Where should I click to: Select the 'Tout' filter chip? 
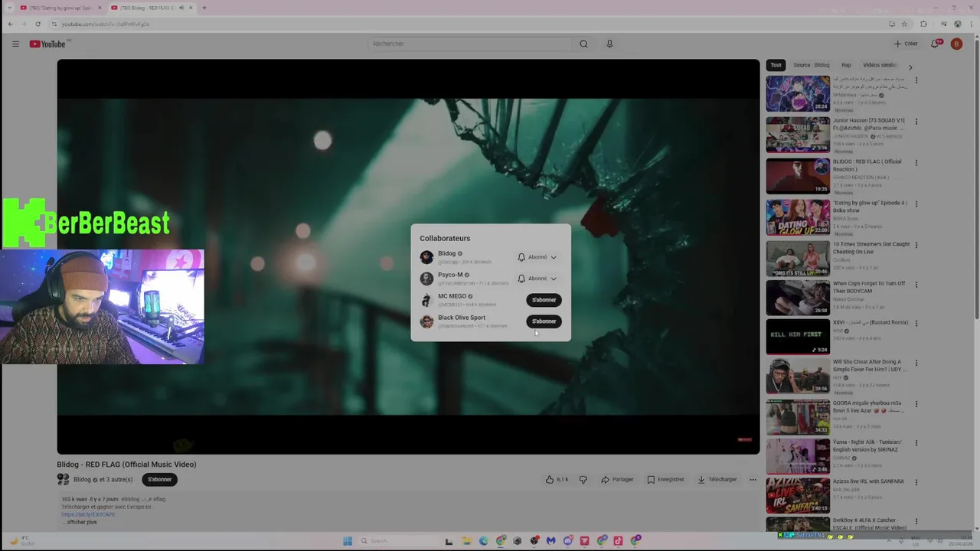pyautogui.click(x=776, y=65)
